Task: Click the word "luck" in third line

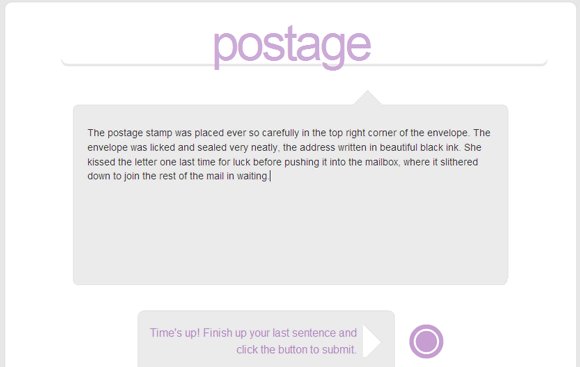Action: (241, 162)
